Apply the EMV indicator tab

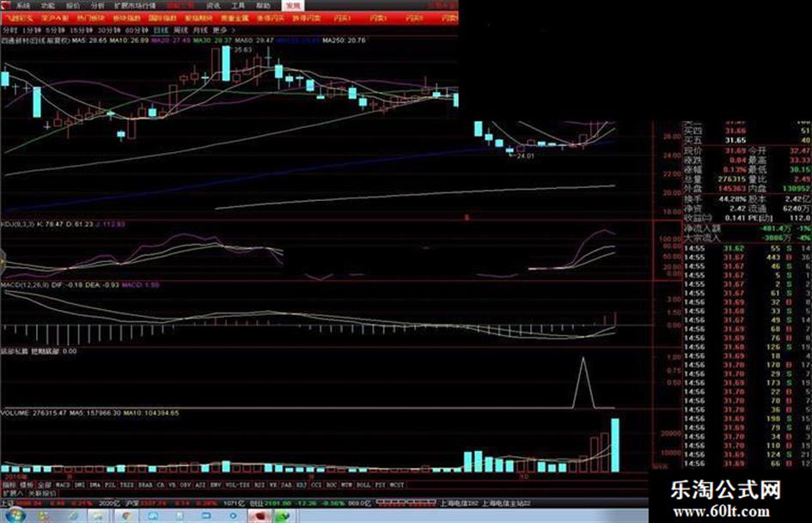click(216, 485)
